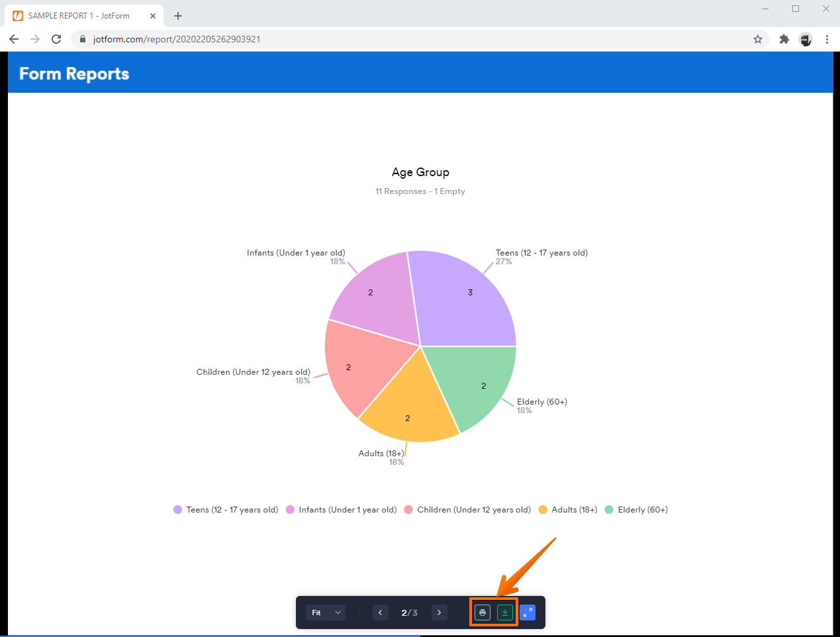Click the print report icon
Viewport: 840px width, 637px height.
click(x=483, y=612)
